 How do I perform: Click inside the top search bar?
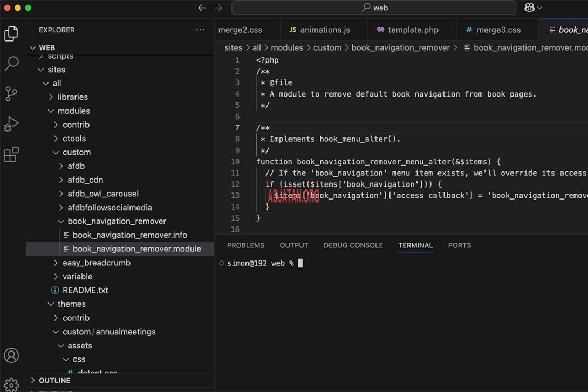tap(374, 8)
